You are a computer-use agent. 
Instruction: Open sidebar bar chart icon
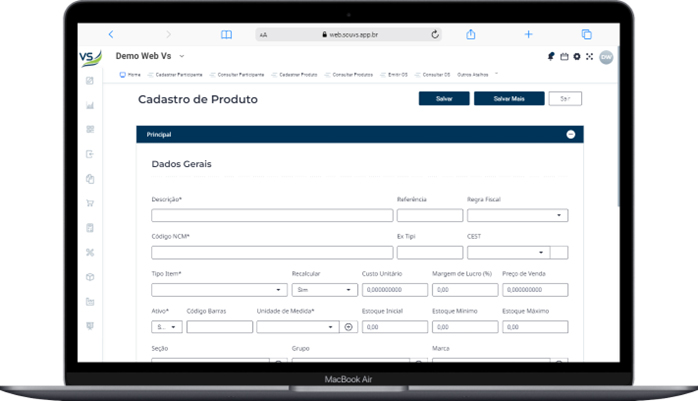[90, 105]
